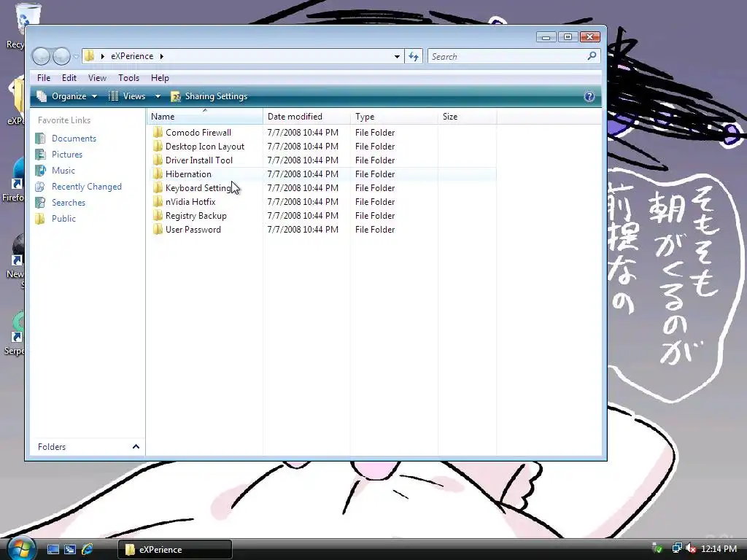This screenshot has height=560, width=747.
Task: Click the refresh button beside address bar
Action: pos(414,57)
